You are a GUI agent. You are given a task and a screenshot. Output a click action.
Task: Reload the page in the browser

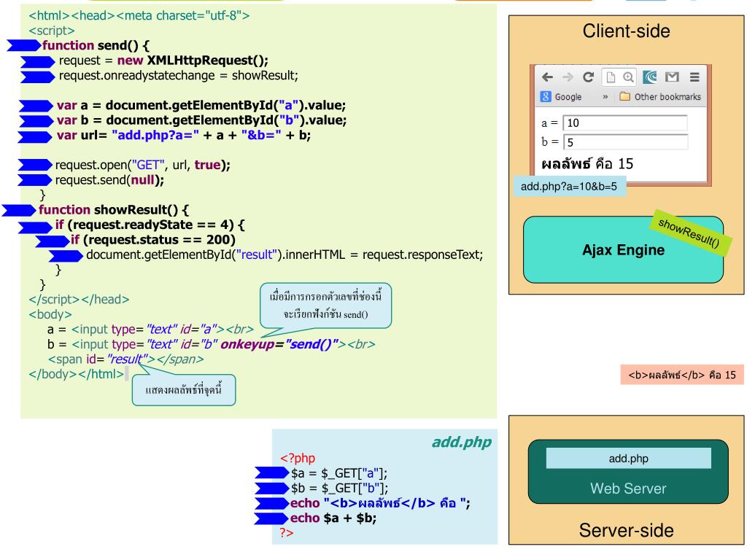[x=589, y=77]
